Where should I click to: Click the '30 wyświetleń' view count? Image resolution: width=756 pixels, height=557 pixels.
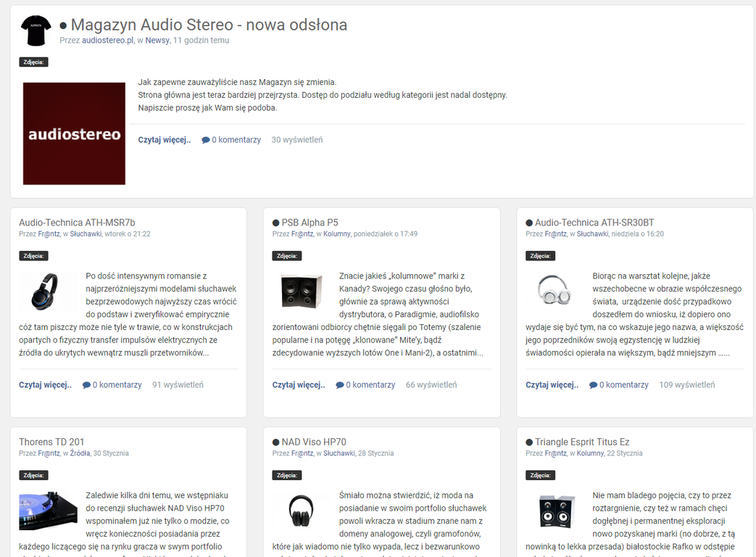coord(297,140)
